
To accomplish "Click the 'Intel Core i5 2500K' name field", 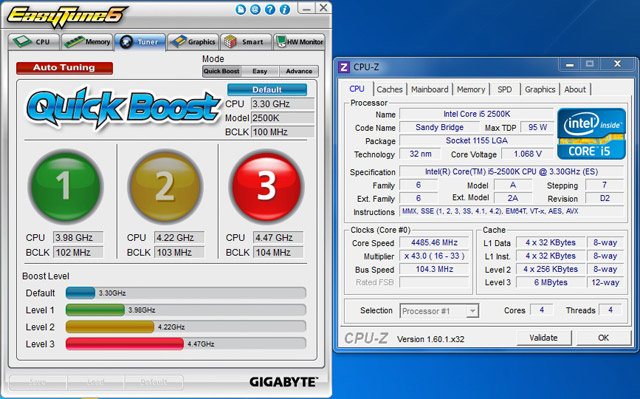I will [476, 114].
